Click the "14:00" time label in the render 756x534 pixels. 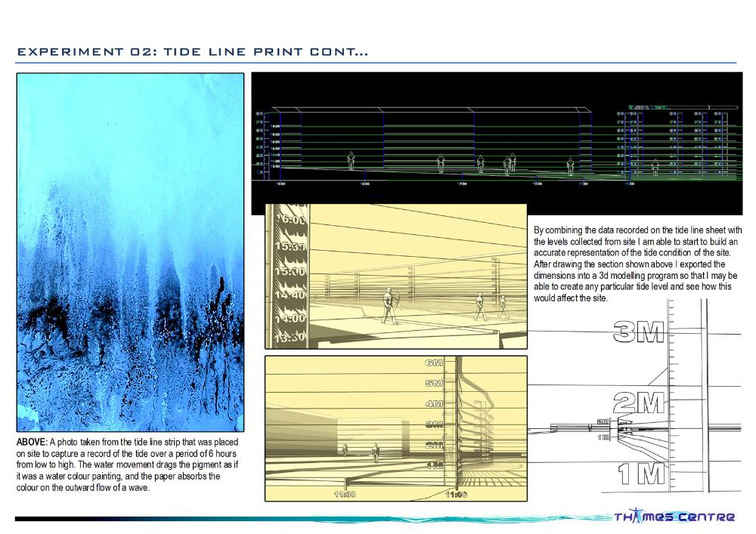290,318
